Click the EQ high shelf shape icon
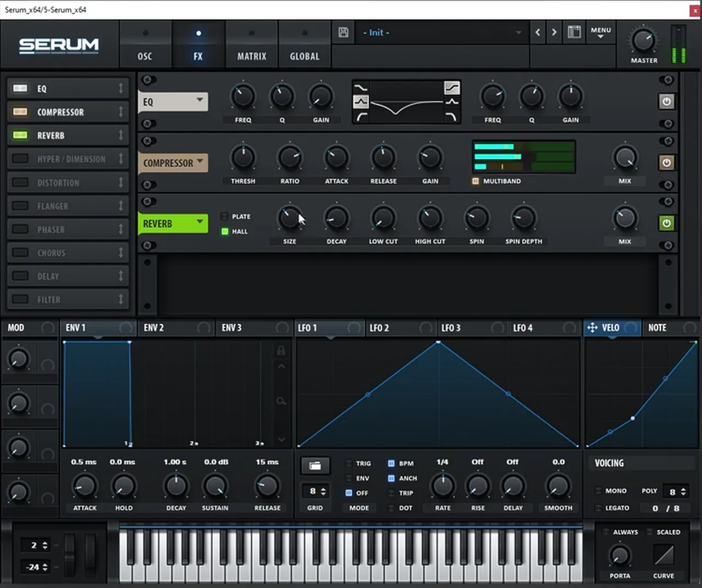Viewport: 702px width, 588px height. click(x=451, y=87)
